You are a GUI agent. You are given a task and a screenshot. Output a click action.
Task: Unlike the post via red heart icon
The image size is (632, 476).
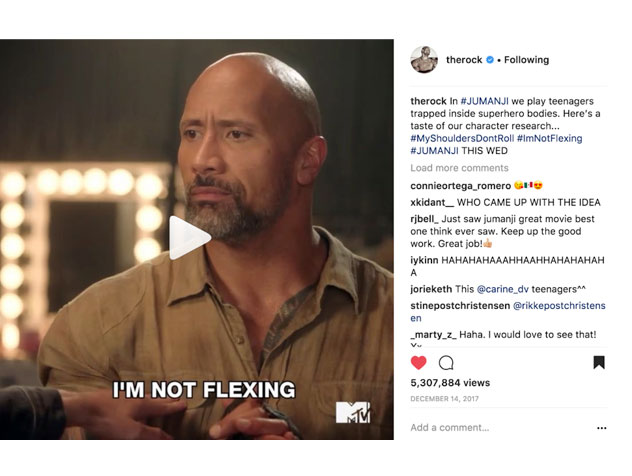(x=419, y=363)
